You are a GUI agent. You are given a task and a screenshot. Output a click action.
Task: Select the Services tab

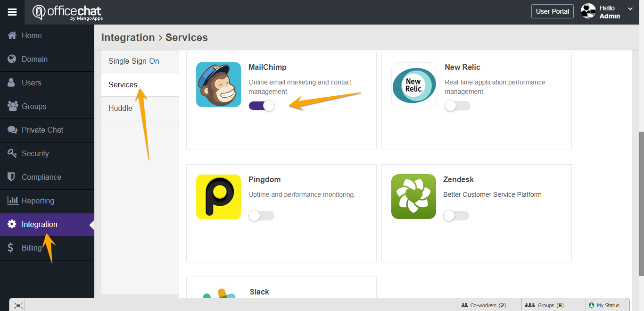pos(140,85)
